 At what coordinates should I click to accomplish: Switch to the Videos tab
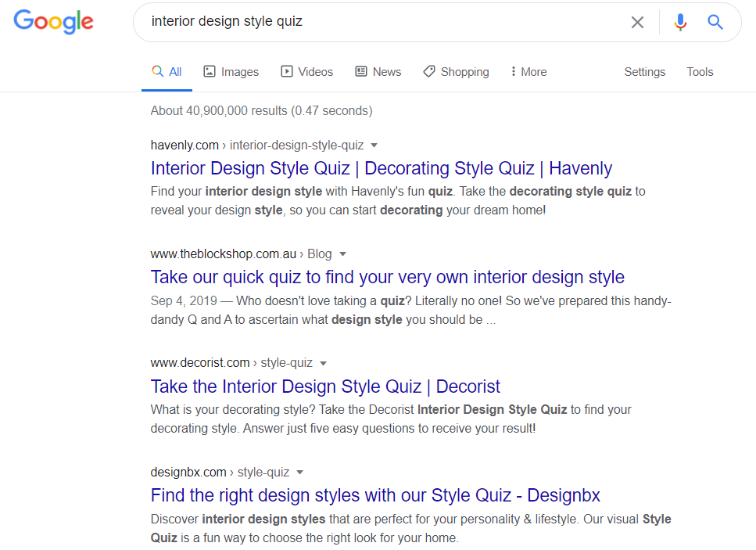coord(307,72)
